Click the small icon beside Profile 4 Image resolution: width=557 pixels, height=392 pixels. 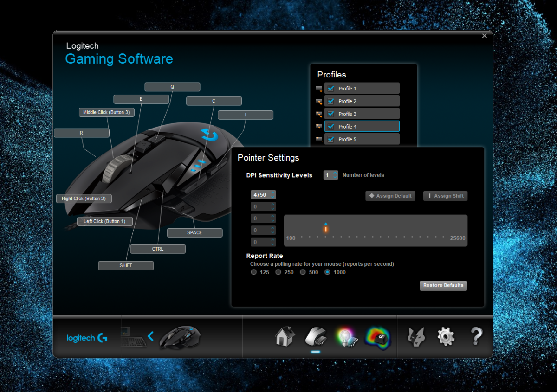coord(319,126)
